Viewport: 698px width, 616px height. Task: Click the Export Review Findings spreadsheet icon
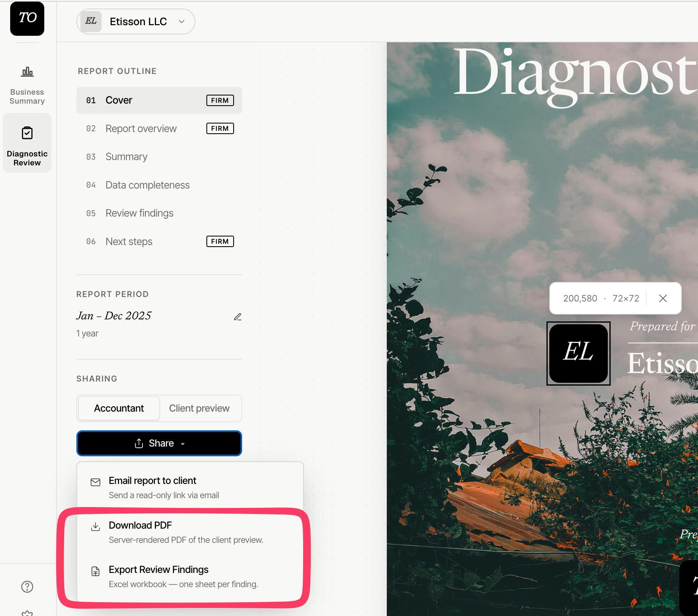point(95,571)
